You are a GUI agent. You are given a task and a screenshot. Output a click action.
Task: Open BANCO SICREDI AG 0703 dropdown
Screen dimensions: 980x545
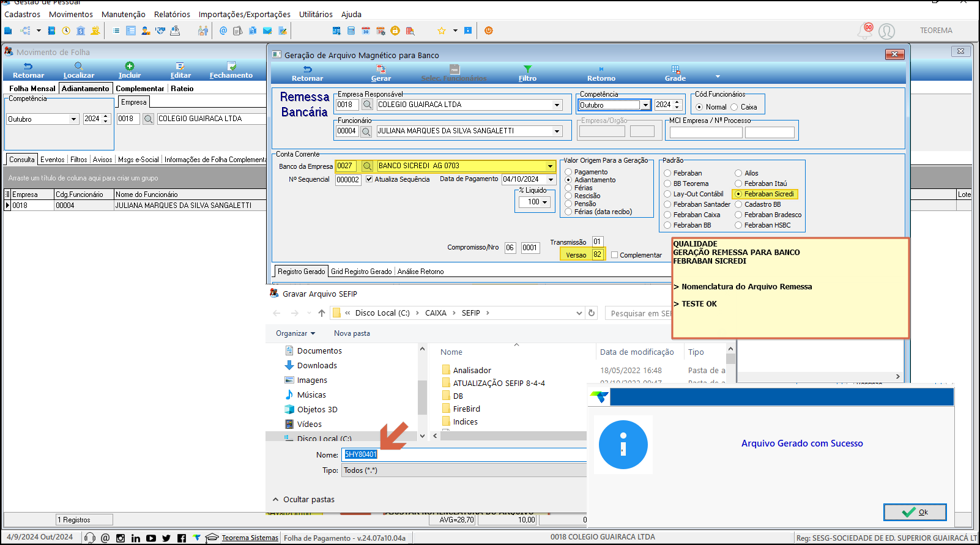tap(550, 166)
